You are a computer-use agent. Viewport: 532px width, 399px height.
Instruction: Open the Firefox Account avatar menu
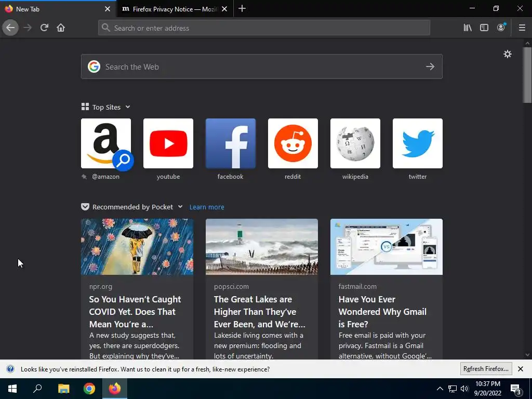(501, 28)
